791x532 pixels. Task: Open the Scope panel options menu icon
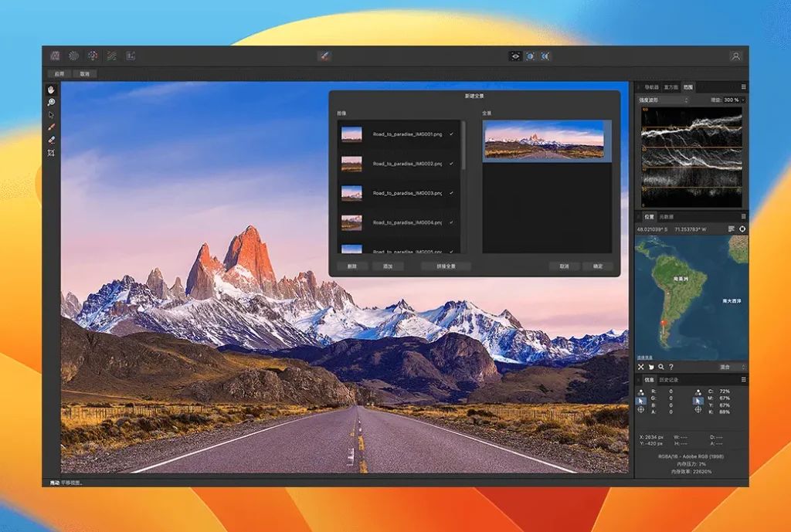[743, 87]
